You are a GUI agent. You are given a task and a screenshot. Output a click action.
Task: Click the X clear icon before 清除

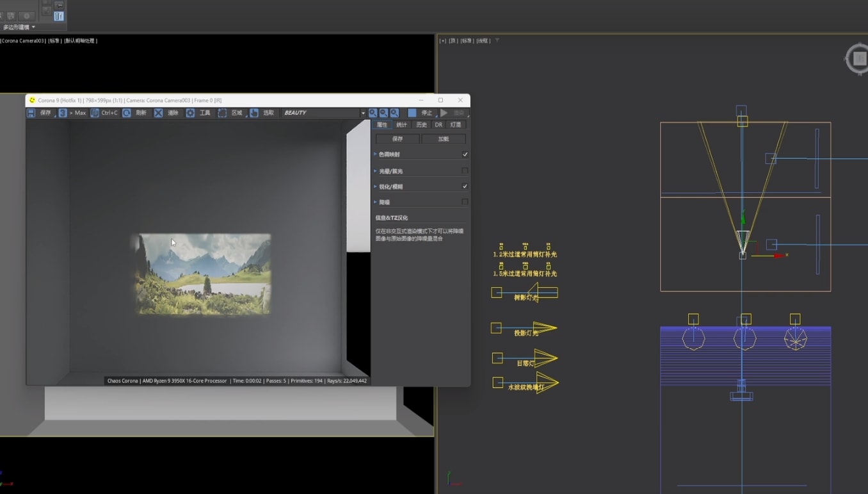[158, 113]
